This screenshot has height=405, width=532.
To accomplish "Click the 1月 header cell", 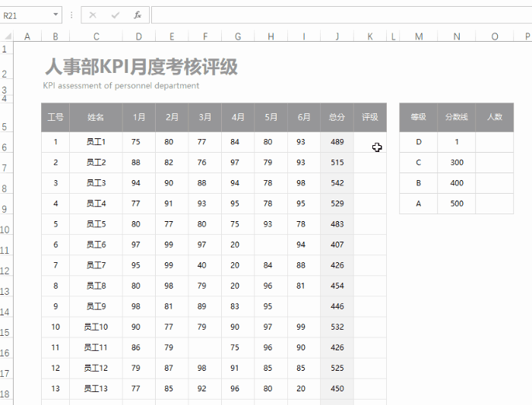I will click(x=139, y=117).
